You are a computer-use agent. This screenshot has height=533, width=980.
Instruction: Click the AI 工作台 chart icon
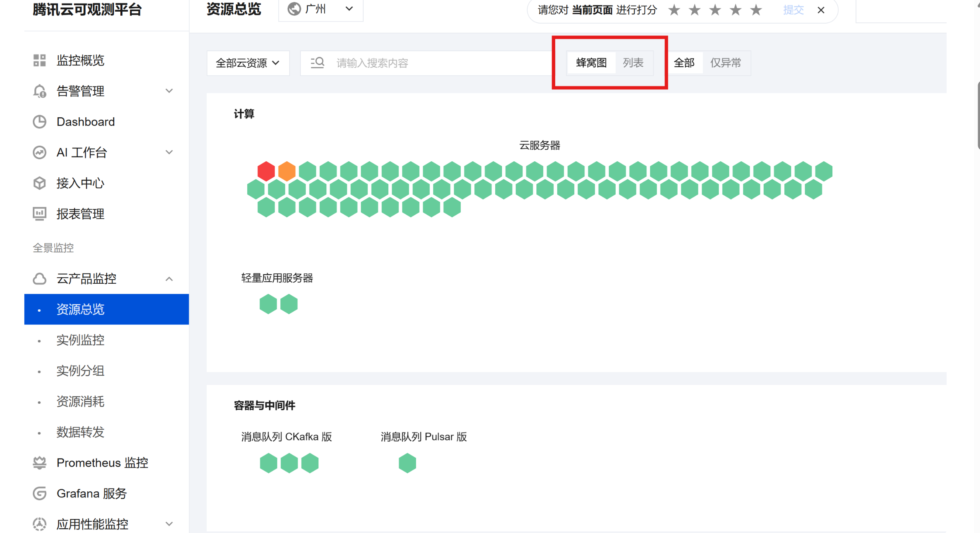[x=39, y=152]
